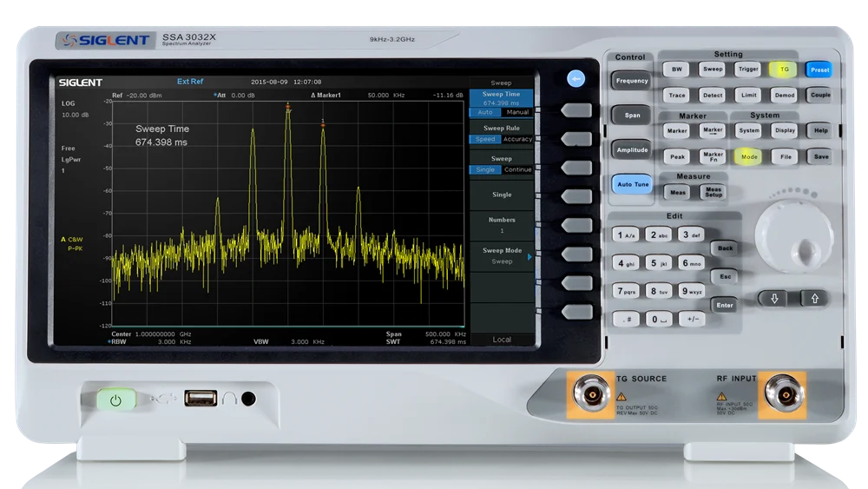Click the TG SOURCE connector
This screenshot has width=868, height=489.
click(x=592, y=394)
